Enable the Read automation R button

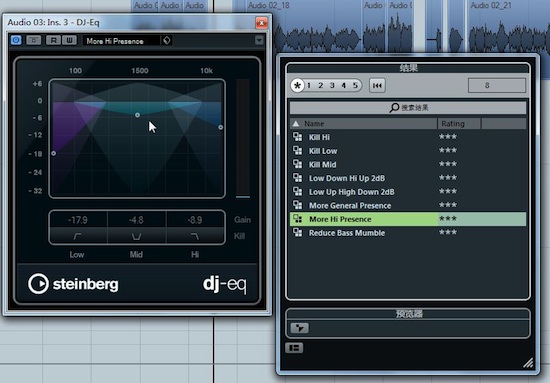[53, 40]
